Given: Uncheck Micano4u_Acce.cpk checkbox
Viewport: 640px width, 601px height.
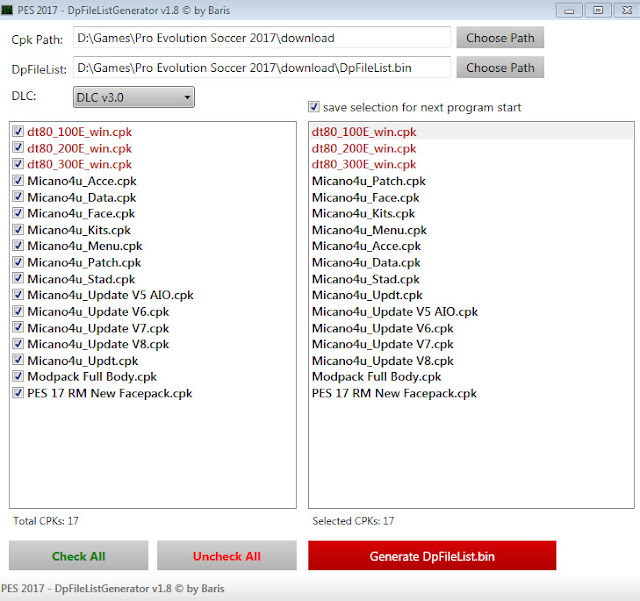Looking at the screenshot, I should (18, 180).
